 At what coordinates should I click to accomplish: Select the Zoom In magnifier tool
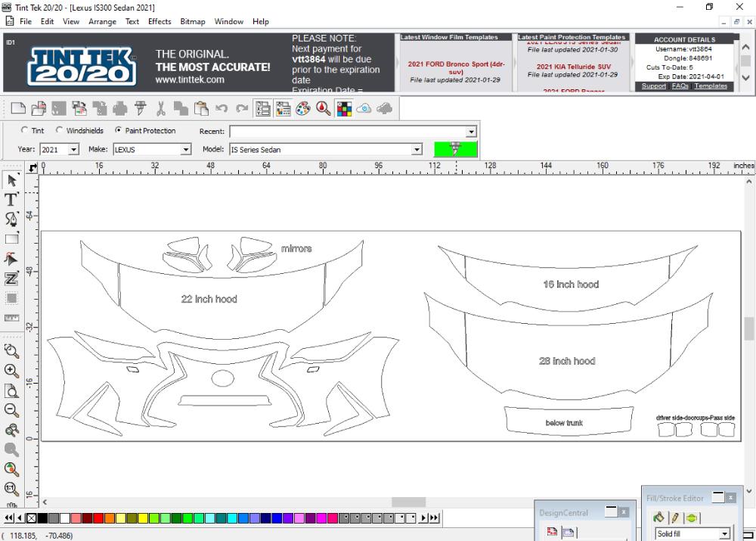pyautogui.click(x=11, y=371)
